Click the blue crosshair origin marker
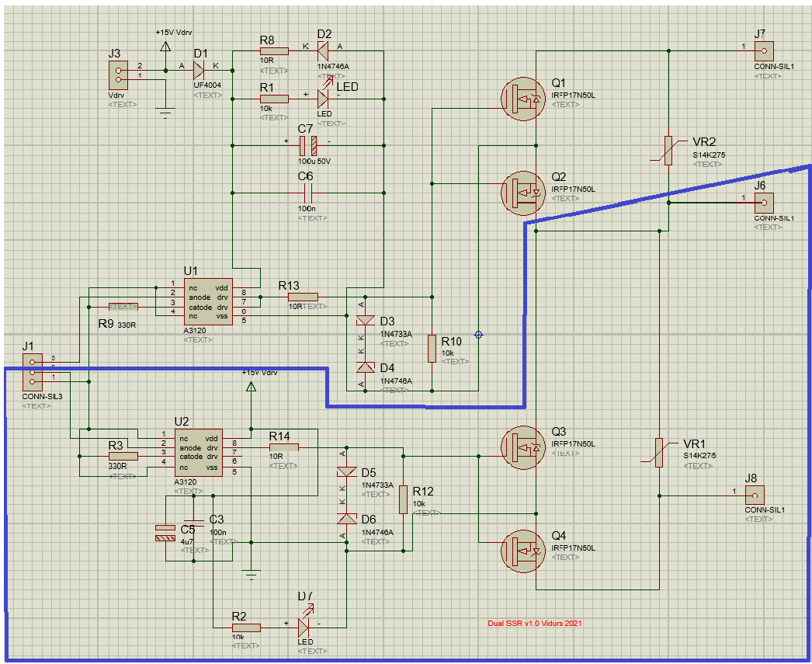The image size is (812, 664). coord(478,335)
